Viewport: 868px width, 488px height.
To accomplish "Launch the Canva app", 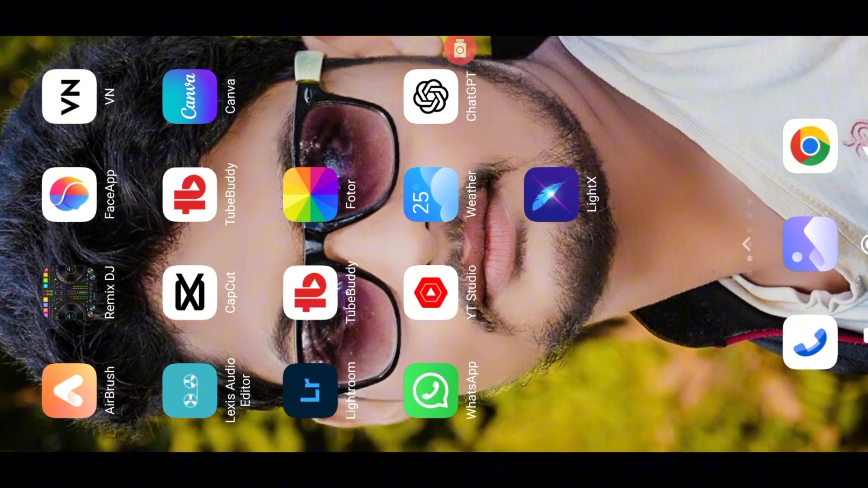I will click(190, 96).
